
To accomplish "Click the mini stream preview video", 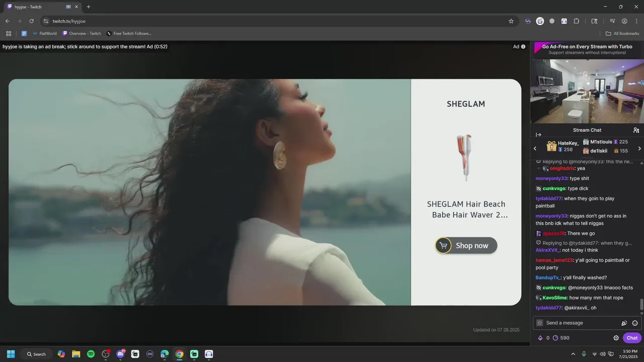I will pos(587,92).
